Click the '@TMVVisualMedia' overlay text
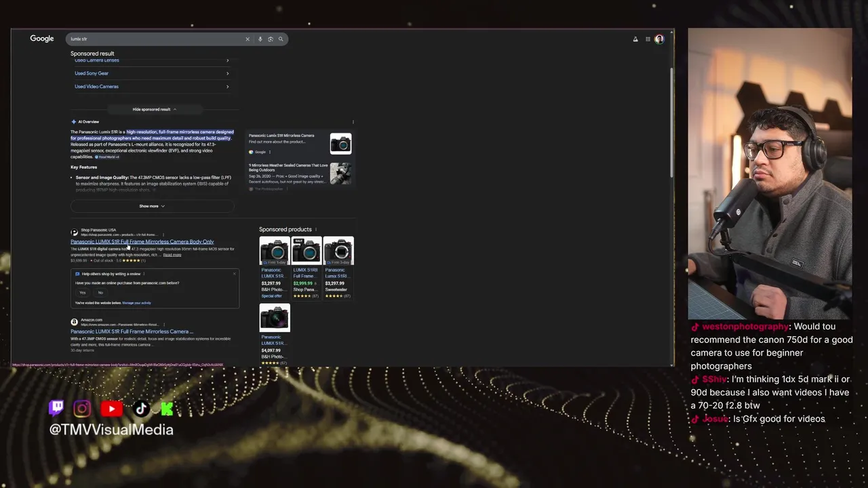Viewport: 868px width, 488px height. 111,430
